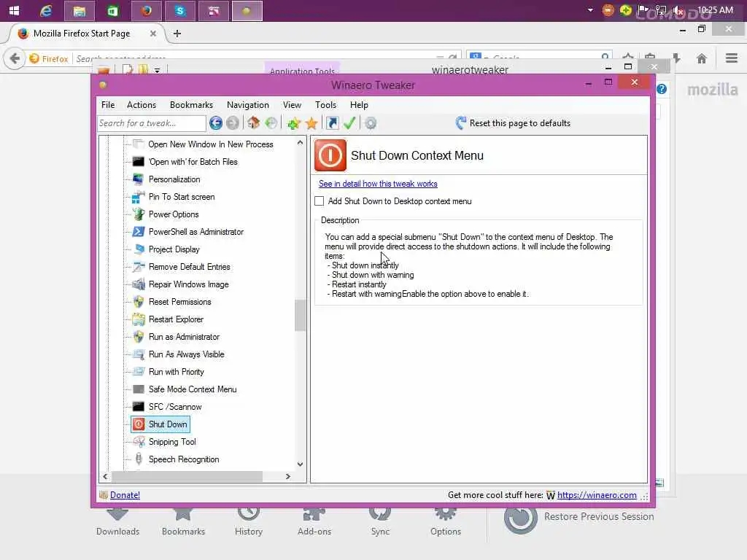The height and width of the screenshot is (560, 747).
Task: Open the Firefox hamburger menu
Action: [732, 58]
